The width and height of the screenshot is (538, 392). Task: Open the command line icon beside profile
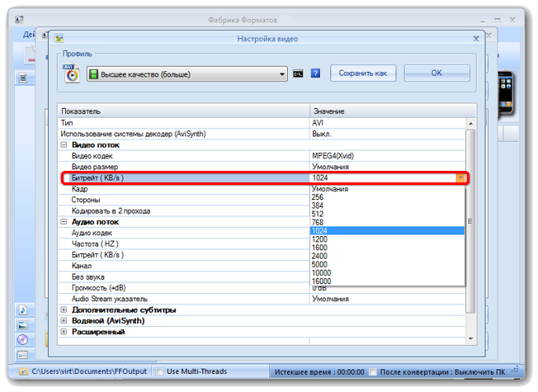pos(298,74)
